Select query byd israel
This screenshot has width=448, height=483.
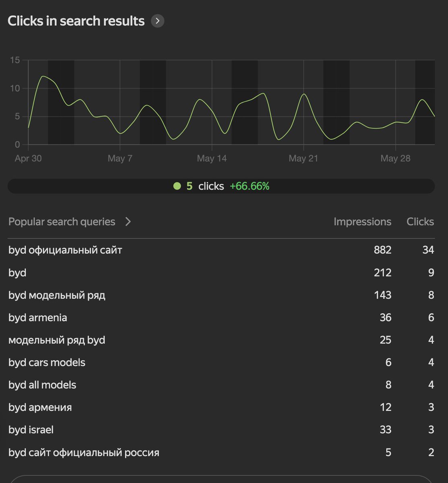pos(31,430)
